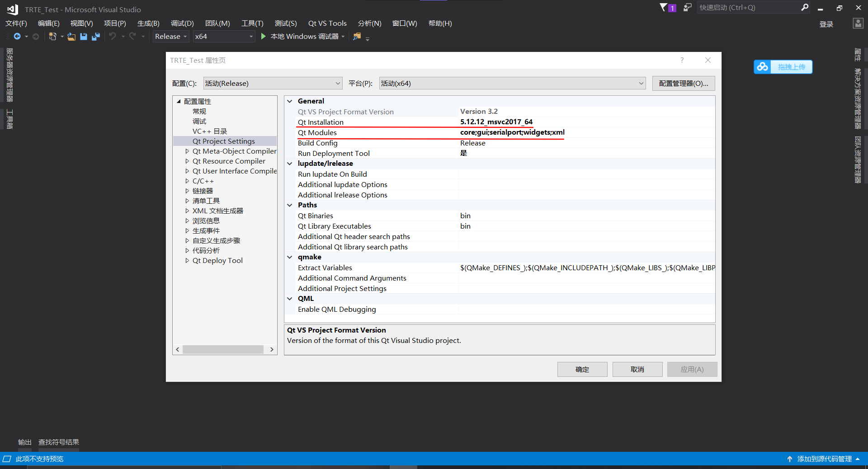Click the cloud upload widget icon
Image resolution: width=868 pixels, height=469 pixels.
coord(762,67)
